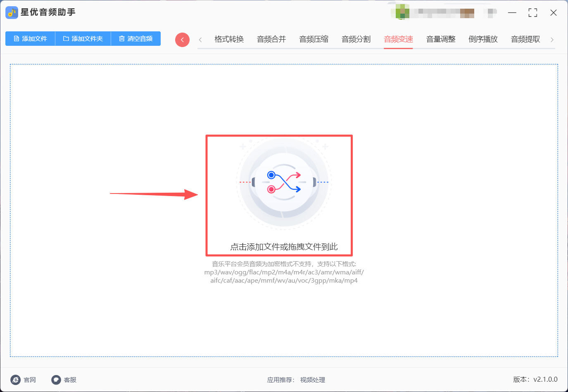Open the 倒序播放 tab
This screenshot has height=392, width=568.
tap(483, 39)
